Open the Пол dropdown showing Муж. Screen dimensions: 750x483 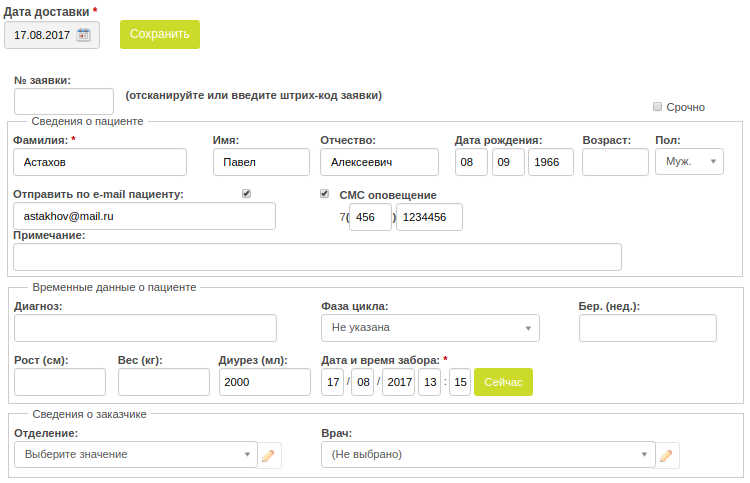point(689,162)
